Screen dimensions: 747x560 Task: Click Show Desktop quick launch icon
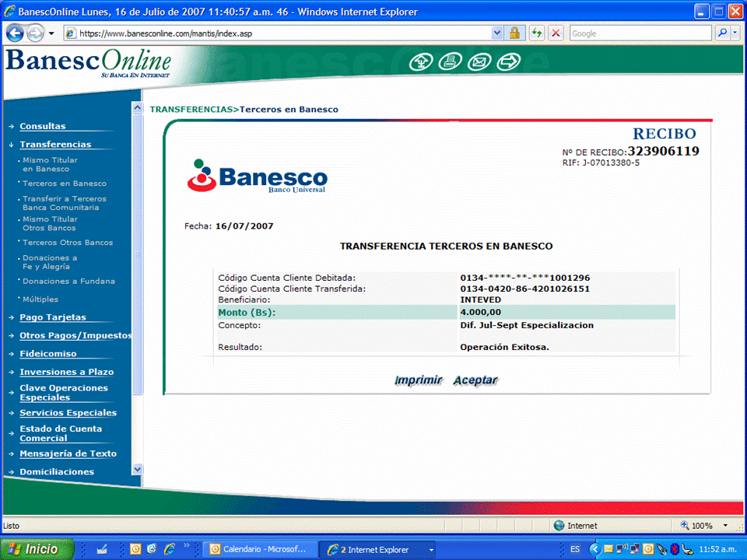(102, 550)
